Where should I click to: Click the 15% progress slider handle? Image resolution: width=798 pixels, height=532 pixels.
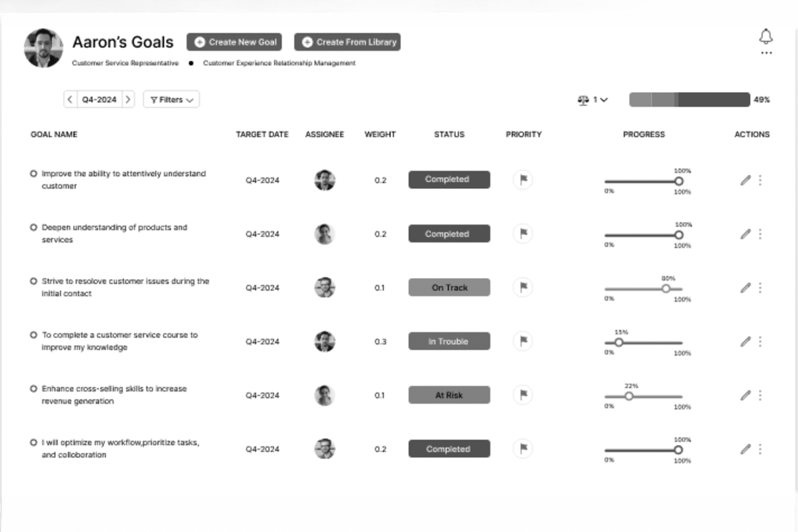coord(619,342)
